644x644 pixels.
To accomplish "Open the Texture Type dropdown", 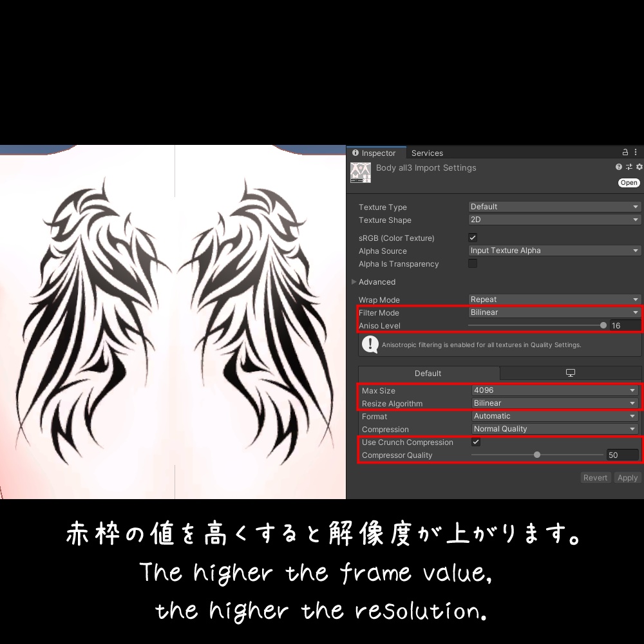I will [x=554, y=207].
